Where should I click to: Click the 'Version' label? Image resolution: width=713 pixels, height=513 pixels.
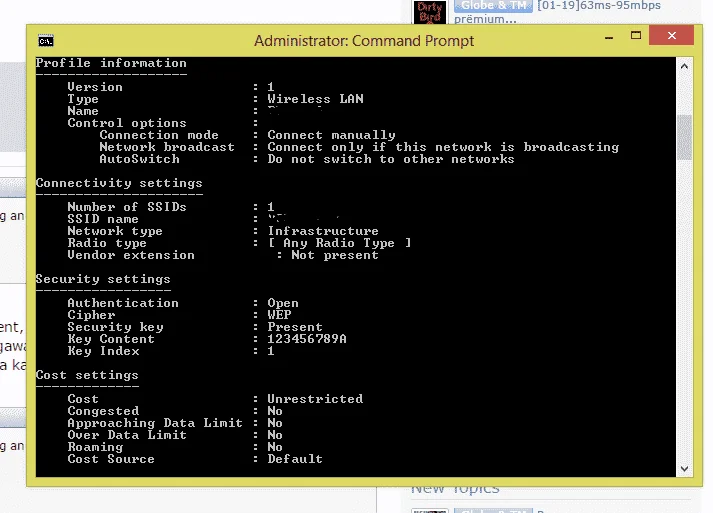(x=95, y=87)
